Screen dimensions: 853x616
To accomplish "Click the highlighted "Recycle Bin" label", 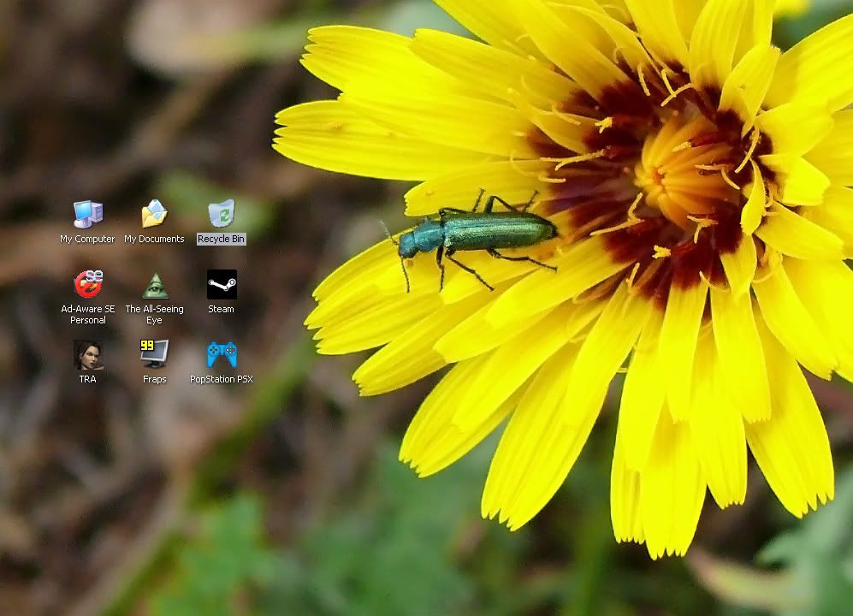I will tap(221, 240).
